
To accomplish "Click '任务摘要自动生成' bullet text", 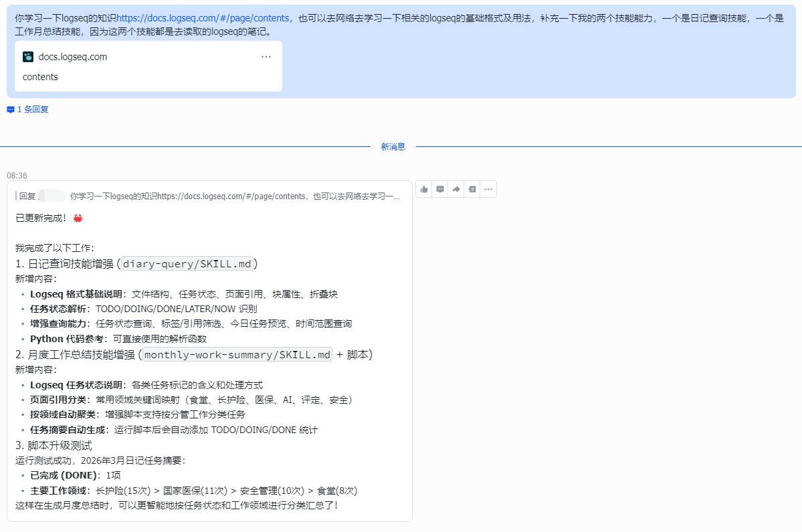I will (x=67, y=430).
